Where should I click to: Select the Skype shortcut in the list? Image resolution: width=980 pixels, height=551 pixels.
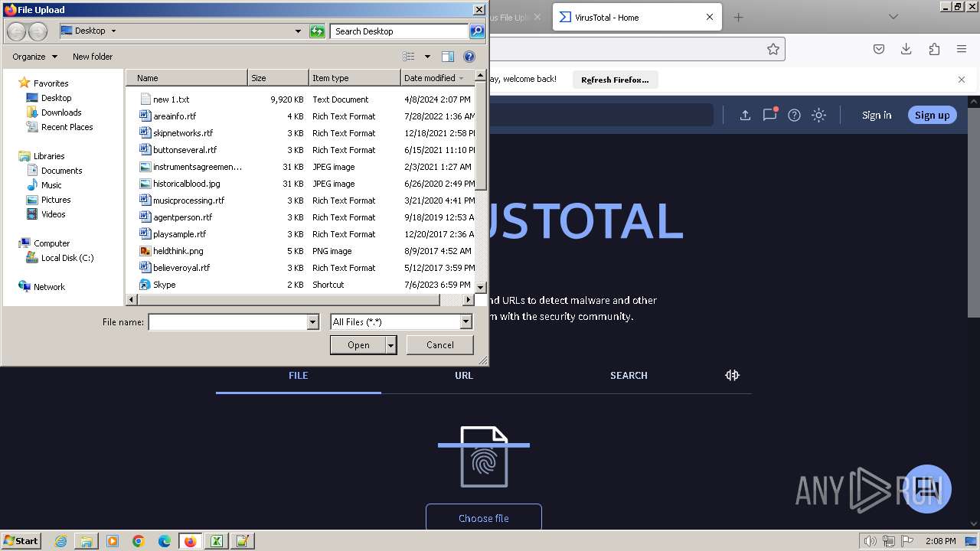click(x=164, y=285)
